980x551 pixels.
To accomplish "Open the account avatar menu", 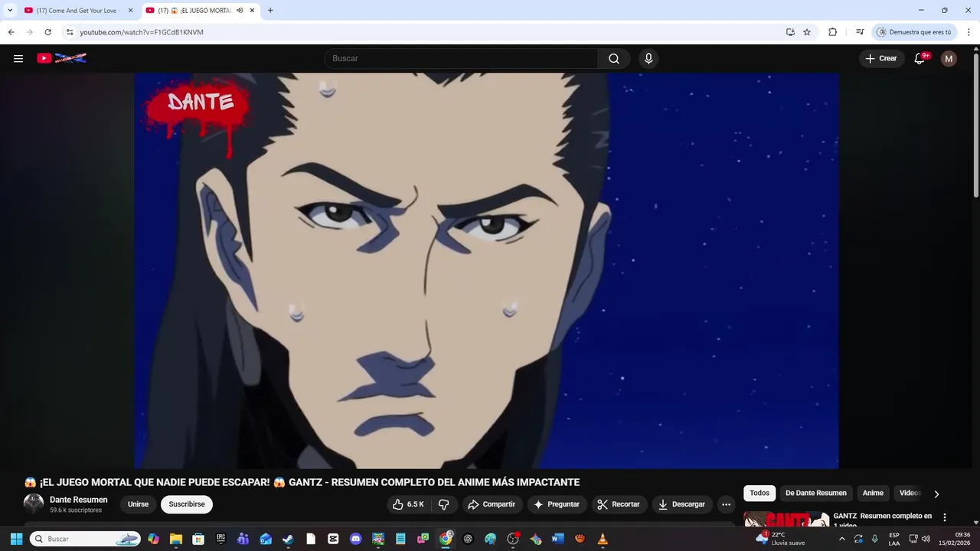I will (949, 58).
